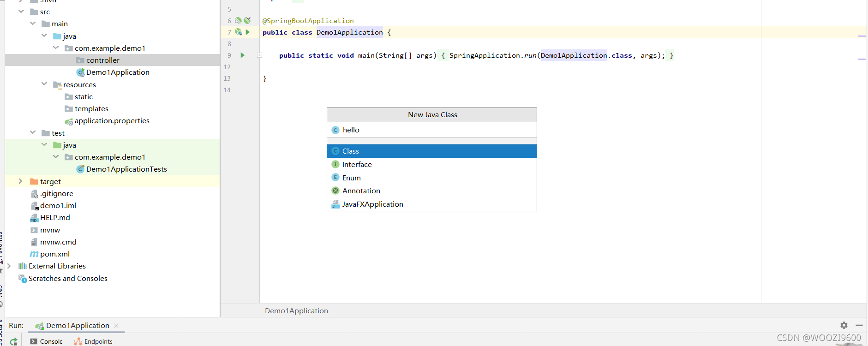This screenshot has width=868, height=346.
Task: Click the pom.xml Maven icon
Action: 34,254
